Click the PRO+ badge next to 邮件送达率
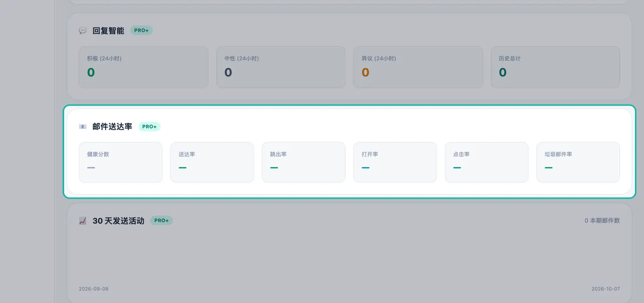644x303 pixels. [149, 127]
